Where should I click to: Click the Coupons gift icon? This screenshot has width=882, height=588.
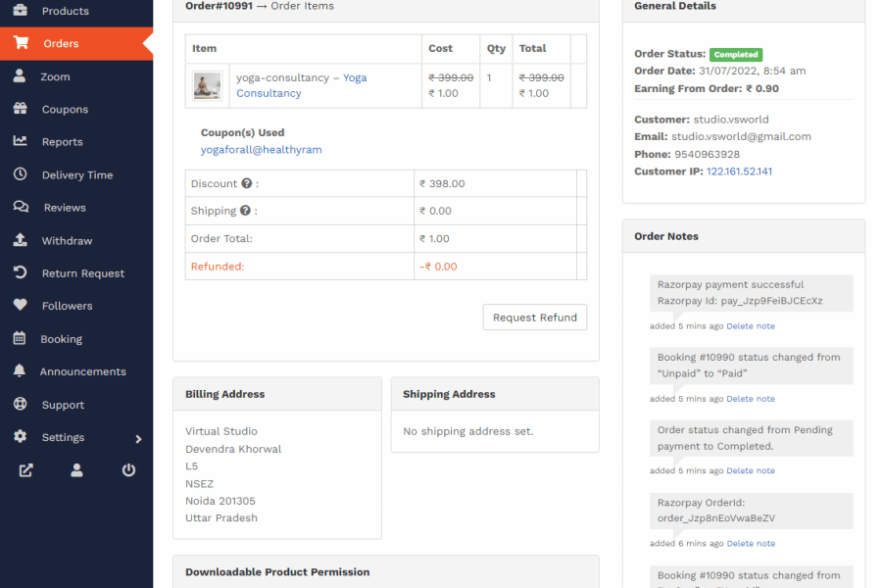21,109
